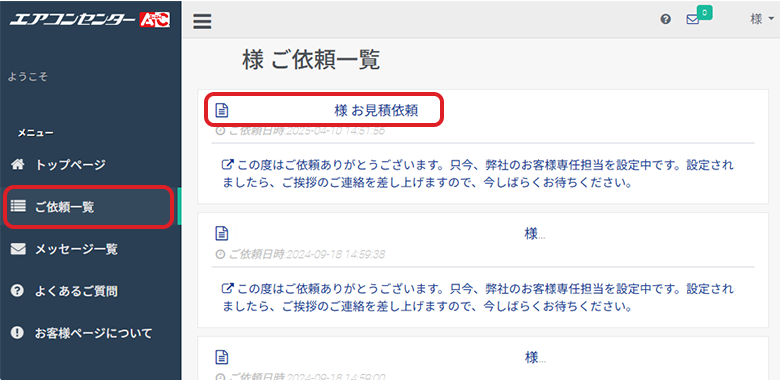This screenshot has height=380, width=780.
Task: Open the 様... title of 14:59:38 request
Action: click(x=535, y=234)
